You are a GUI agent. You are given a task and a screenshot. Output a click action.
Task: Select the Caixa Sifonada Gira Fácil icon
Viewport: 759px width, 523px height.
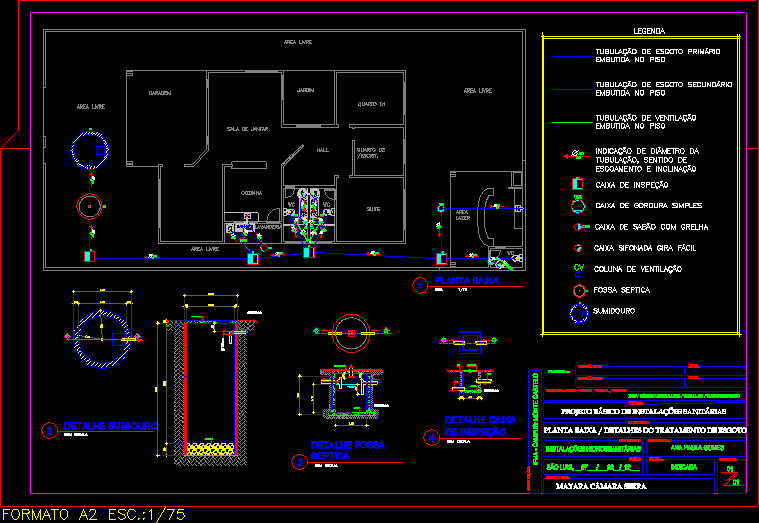(x=577, y=247)
